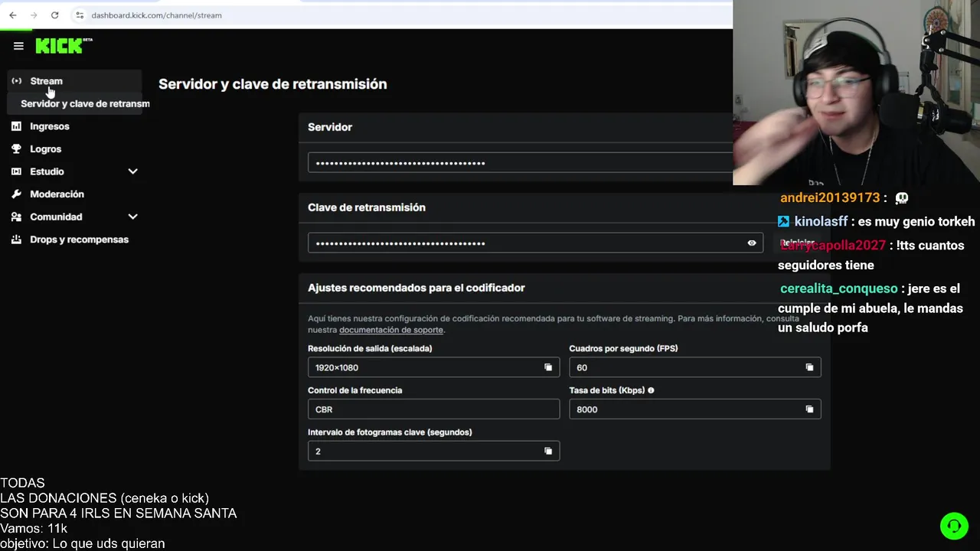Expand the Comunidad section chevron

[x=132, y=217]
